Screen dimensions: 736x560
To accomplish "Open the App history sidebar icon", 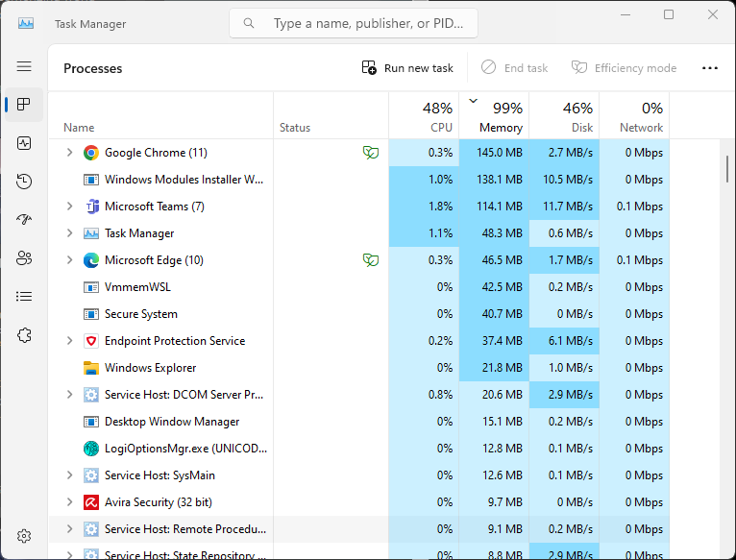I will click(x=24, y=182).
